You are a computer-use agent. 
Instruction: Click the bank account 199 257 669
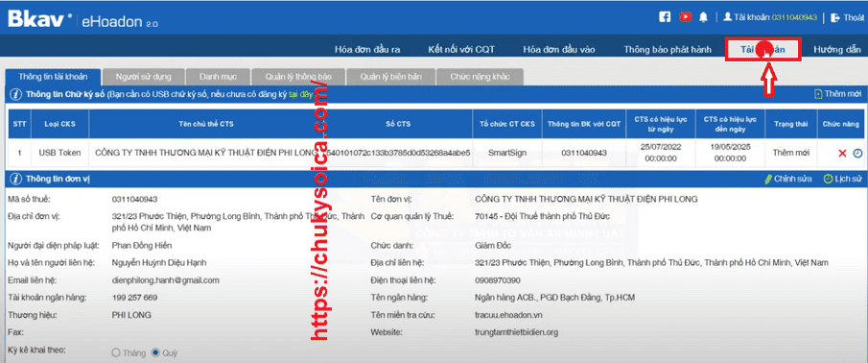point(134,298)
